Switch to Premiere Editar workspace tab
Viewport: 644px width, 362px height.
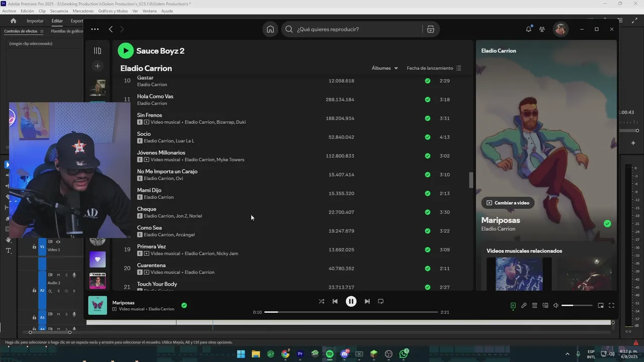point(57,21)
